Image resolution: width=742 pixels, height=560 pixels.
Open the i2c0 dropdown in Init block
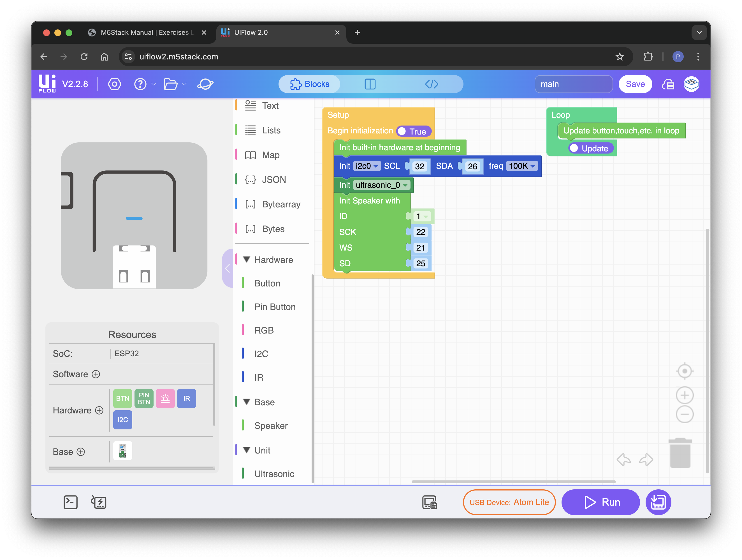pos(367,166)
